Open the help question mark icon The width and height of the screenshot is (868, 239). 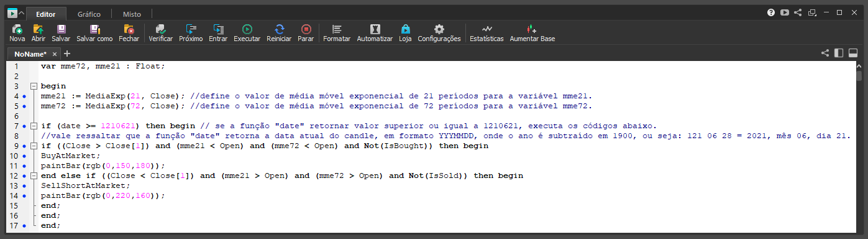(771, 12)
